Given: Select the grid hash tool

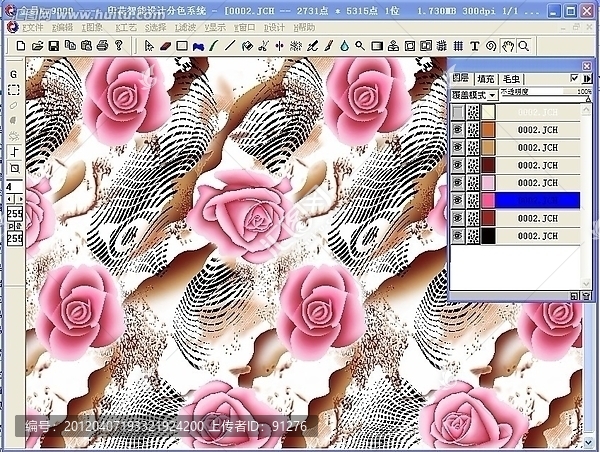Looking at the screenshot, I should 458,46.
